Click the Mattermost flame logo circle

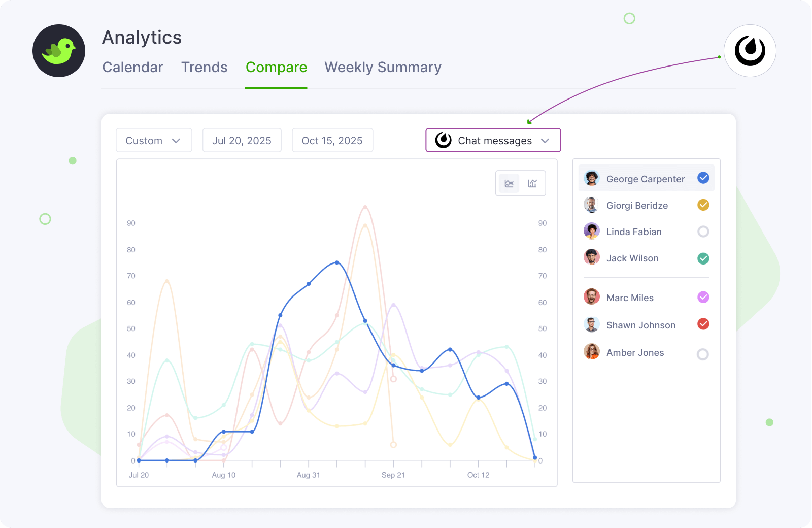[x=750, y=51]
